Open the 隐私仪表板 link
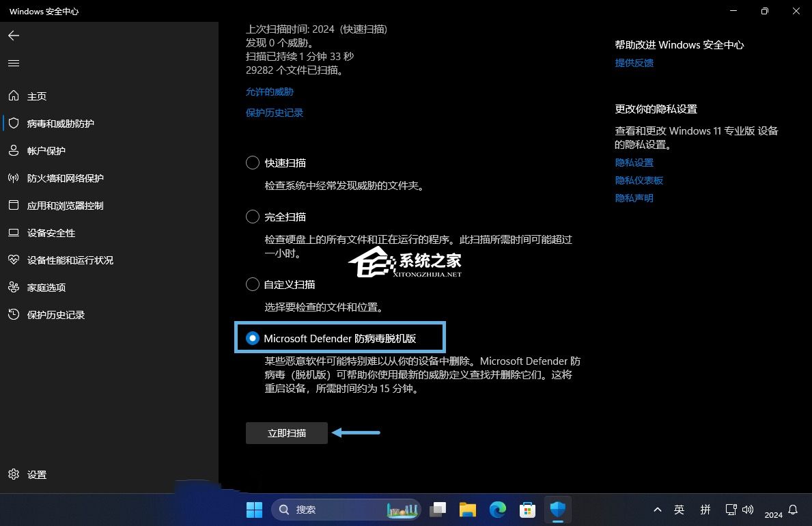 (x=639, y=180)
